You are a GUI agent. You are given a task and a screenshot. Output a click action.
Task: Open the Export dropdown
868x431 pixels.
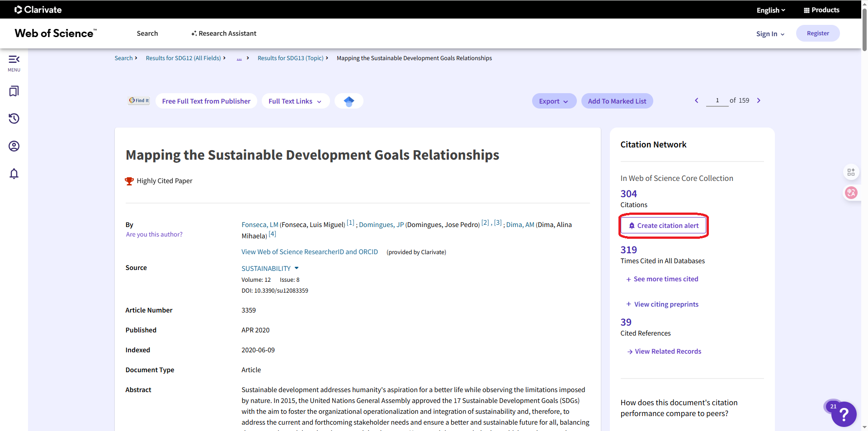coord(553,101)
